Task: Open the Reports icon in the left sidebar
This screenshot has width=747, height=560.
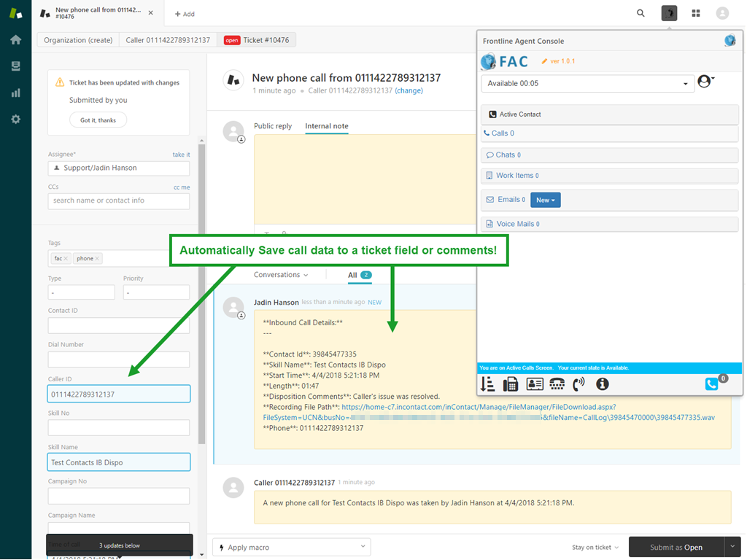Action: pos(16,93)
